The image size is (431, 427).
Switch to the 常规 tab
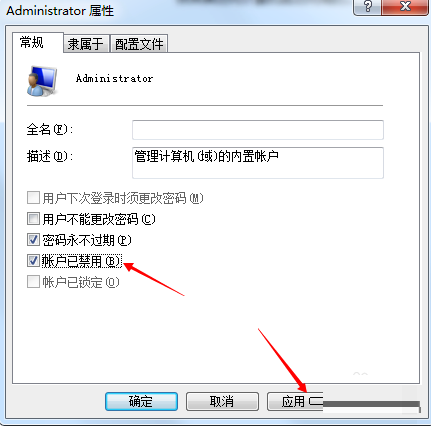coord(32,43)
